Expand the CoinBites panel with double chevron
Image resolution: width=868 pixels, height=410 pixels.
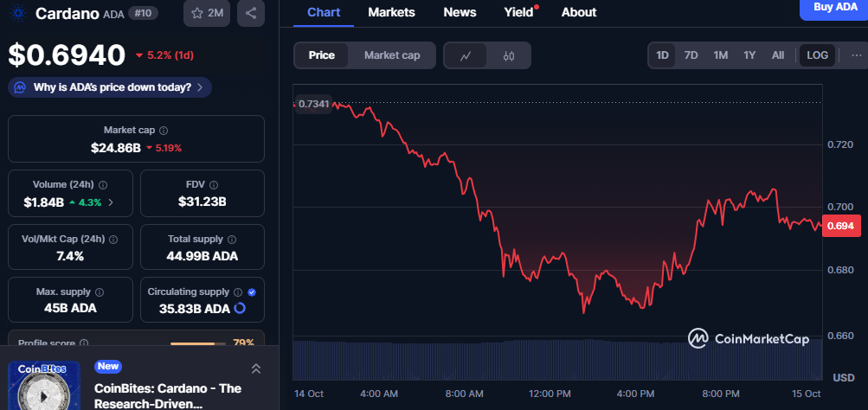pos(256,369)
